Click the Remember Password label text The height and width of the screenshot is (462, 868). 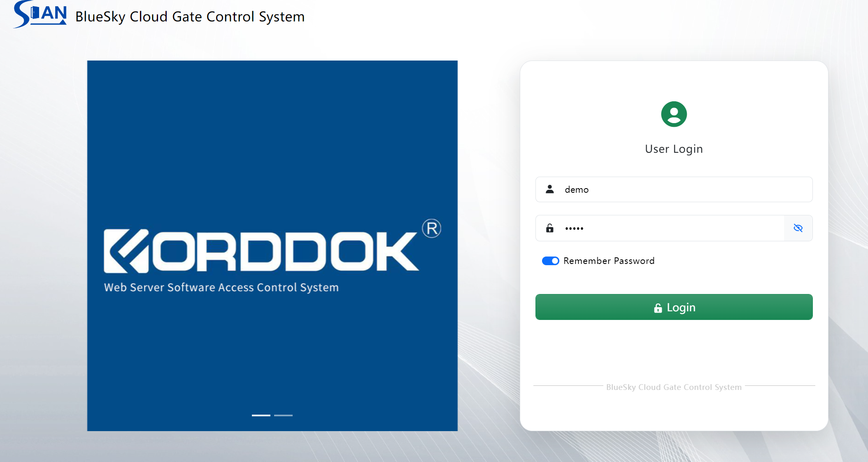(x=609, y=261)
